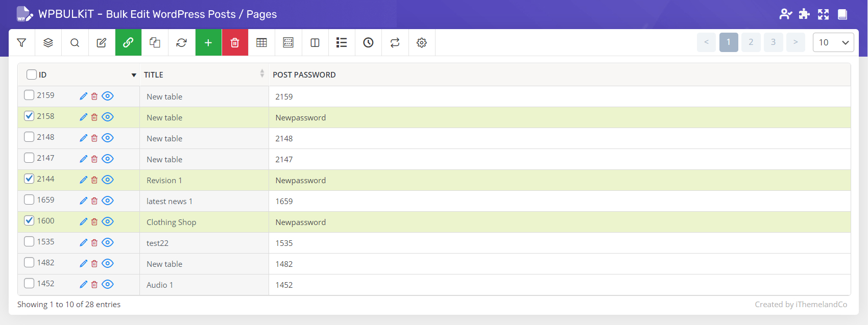This screenshot has height=325, width=868.
Task: Go to page 2 of results
Action: 751,42
